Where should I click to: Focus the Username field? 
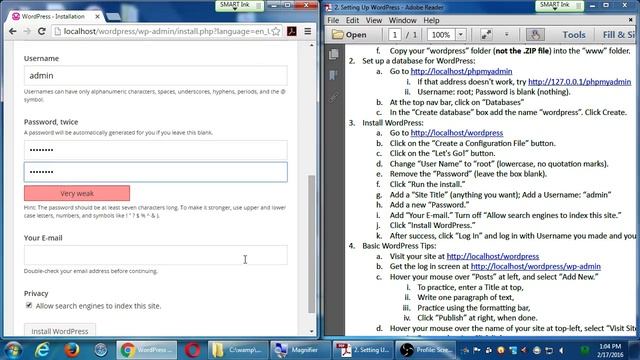[x=156, y=76]
